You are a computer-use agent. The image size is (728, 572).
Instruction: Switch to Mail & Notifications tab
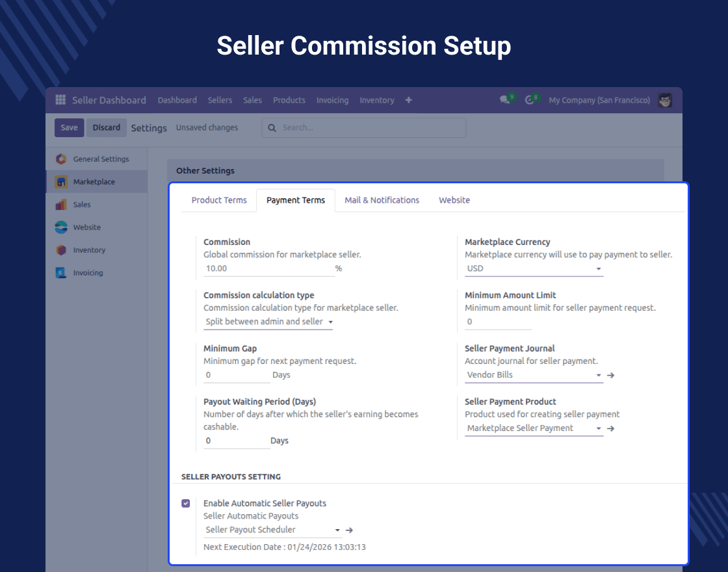click(x=382, y=200)
